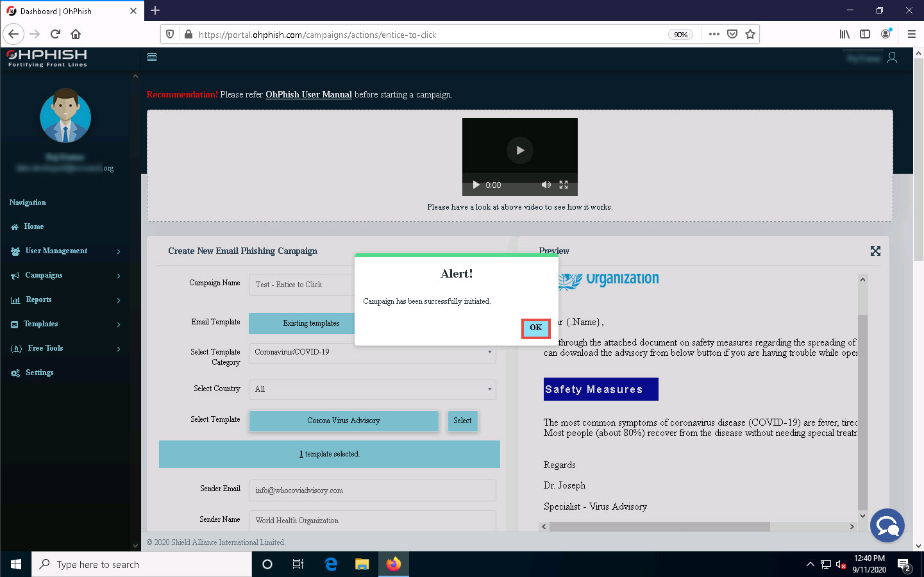This screenshot has height=577, width=924.
Task: Click the small play control in the video bar
Action: coord(476,185)
